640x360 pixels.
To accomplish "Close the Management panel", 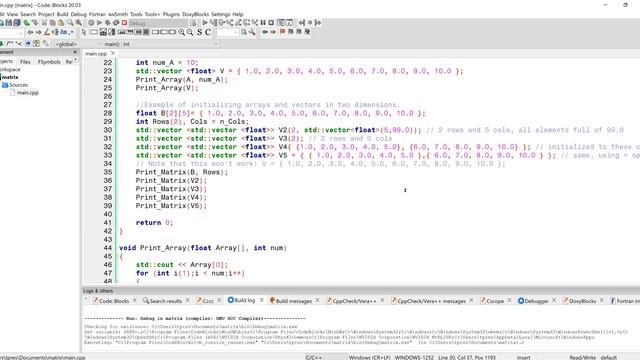I will (75, 52).
